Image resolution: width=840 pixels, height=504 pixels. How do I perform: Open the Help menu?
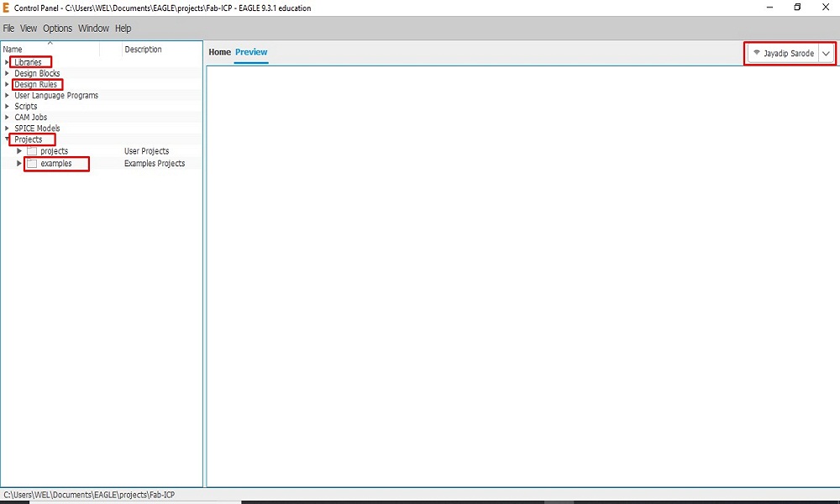tap(123, 29)
